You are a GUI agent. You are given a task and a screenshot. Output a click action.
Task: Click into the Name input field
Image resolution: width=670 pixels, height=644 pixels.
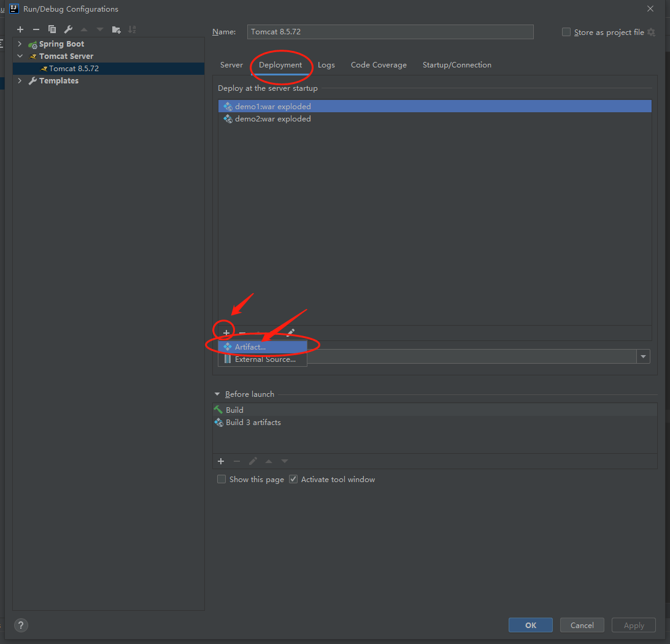pos(390,32)
